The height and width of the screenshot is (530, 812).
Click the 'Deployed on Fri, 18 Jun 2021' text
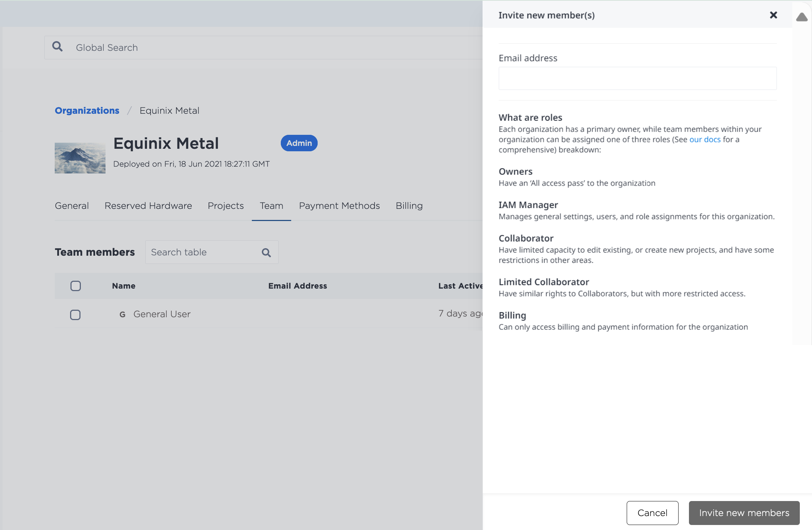pyautogui.click(x=191, y=164)
